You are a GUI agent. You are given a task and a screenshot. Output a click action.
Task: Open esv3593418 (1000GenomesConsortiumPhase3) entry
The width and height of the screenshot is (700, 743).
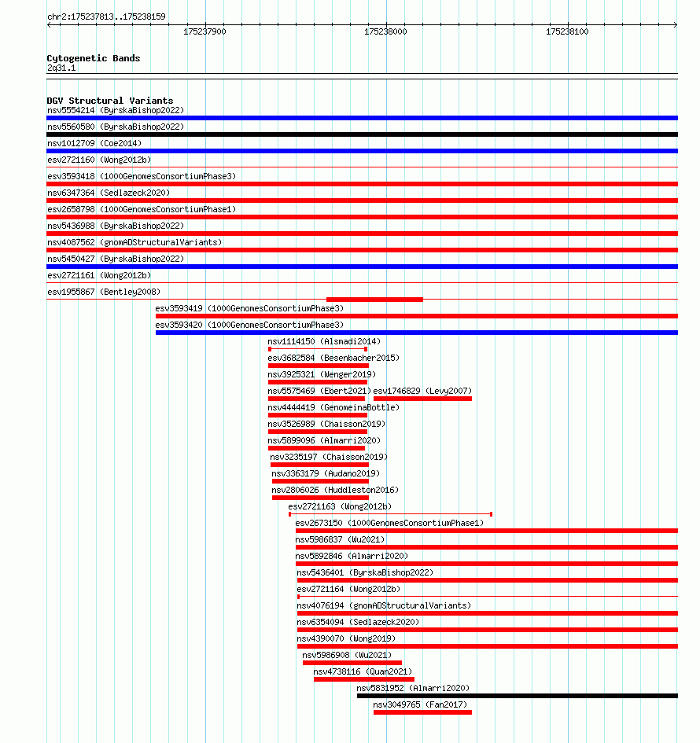(142, 176)
